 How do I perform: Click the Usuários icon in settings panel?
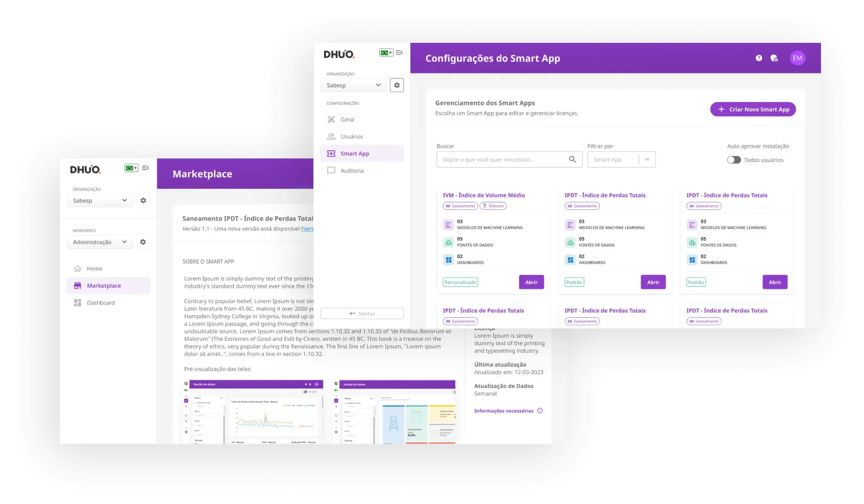click(x=331, y=136)
